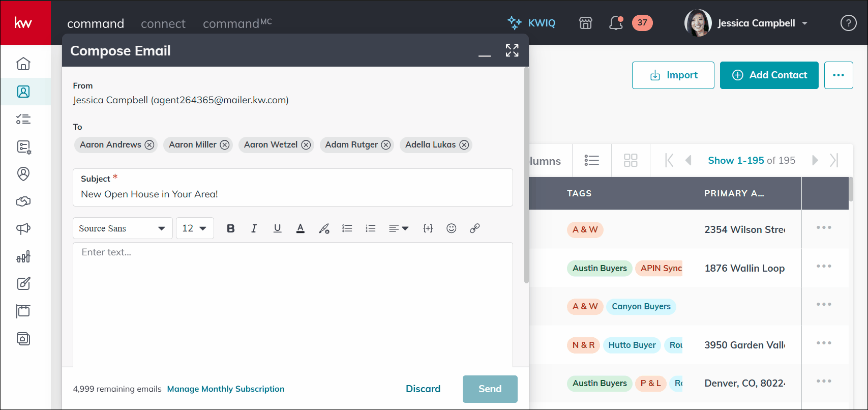Switch to the command tab
Viewport: 868px width, 410px height.
coord(96,23)
